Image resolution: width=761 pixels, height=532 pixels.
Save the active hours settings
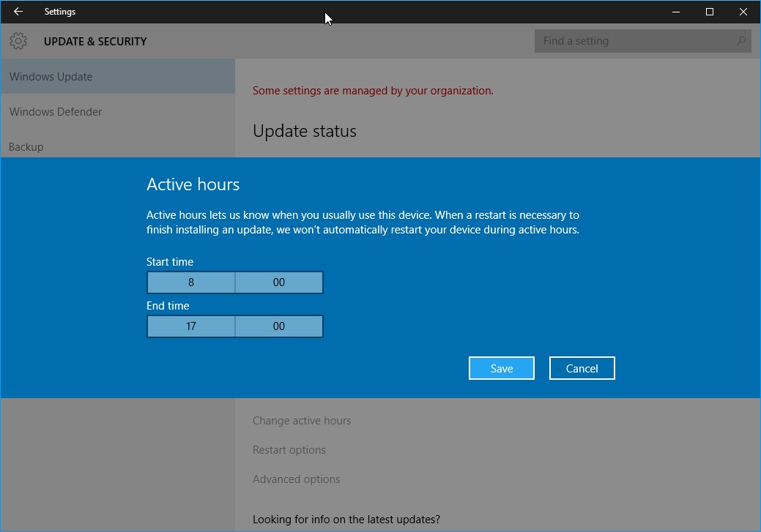(501, 369)
